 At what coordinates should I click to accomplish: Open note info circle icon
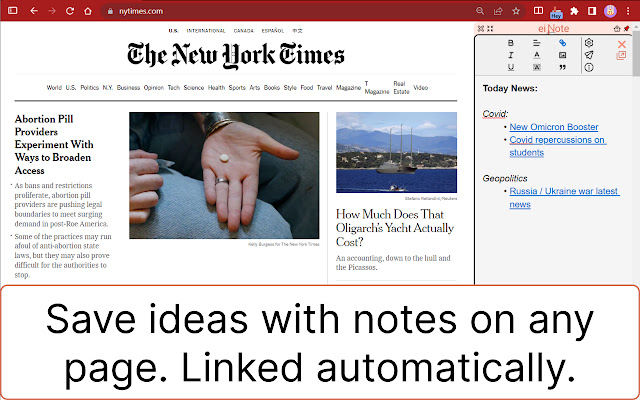tap(589, 68)
